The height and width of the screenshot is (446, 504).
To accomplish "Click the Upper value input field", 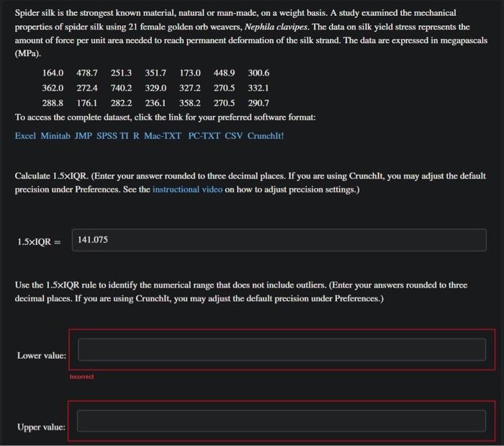I will point(282,421).
